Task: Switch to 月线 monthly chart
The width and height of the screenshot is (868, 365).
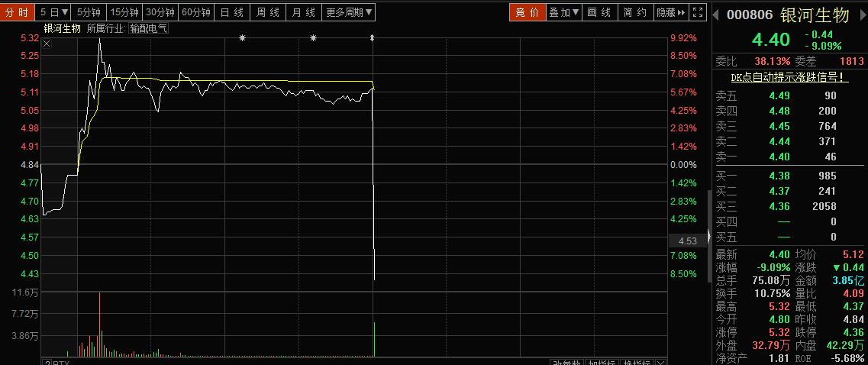Action: pyautogui.click(x=304, y=12)
